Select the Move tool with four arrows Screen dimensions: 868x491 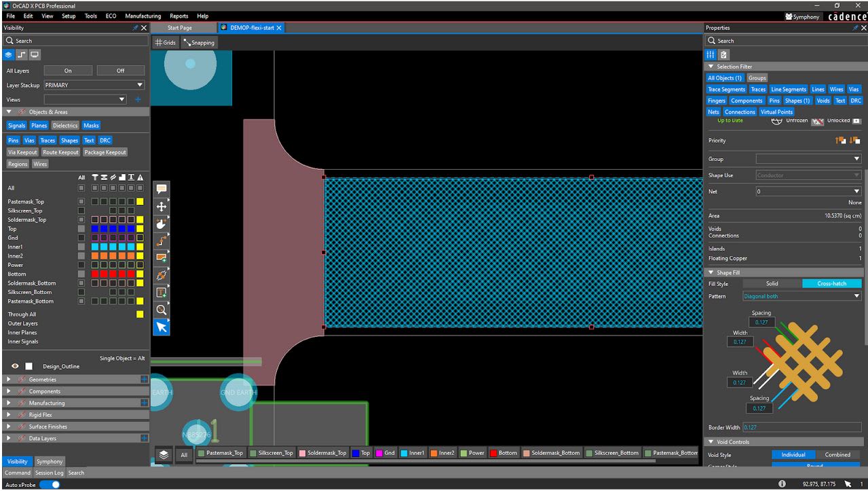tap(162, 206)
